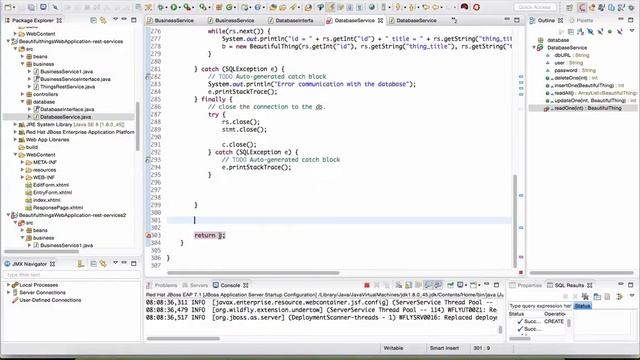The image size is (640, 360).
Task: Click the Run green play toolbar icon
Action: (x=174, y=7)
